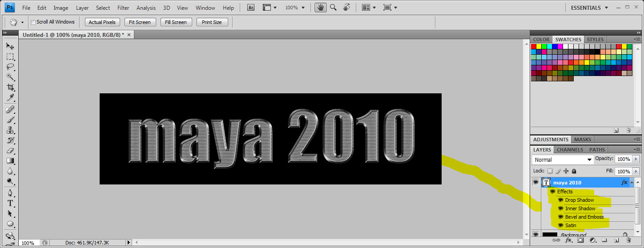The image size is (644, 248).
Task: Delete the layer with the Layers panel trash icon
Action: click(628, 240)
